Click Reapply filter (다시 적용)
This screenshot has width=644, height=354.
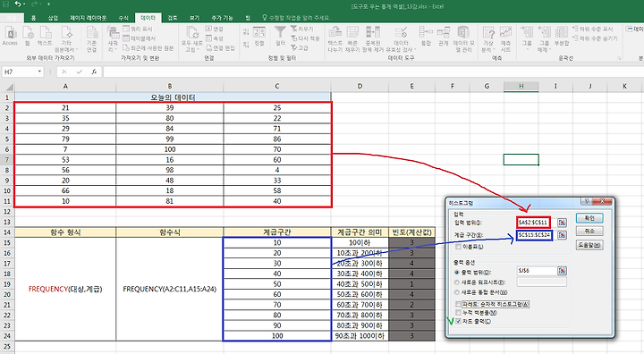pos(305,38)
